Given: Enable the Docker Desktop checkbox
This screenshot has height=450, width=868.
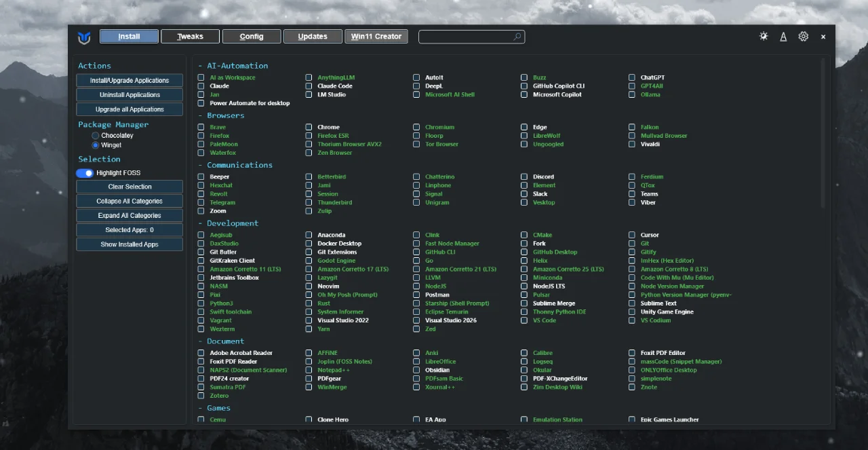Looking at the screenshot, I should tap(309, 244).
